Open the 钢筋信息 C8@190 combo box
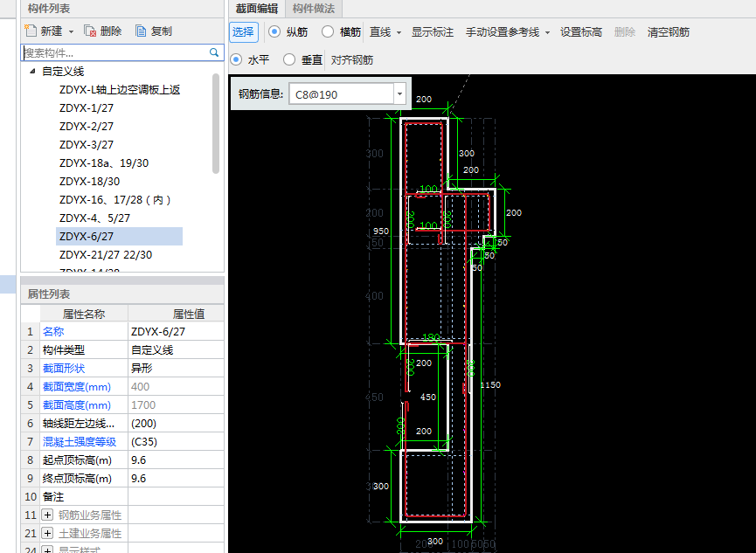Image resolution: width=756 pixels, height=553 pixels. [x=399, y=93]
